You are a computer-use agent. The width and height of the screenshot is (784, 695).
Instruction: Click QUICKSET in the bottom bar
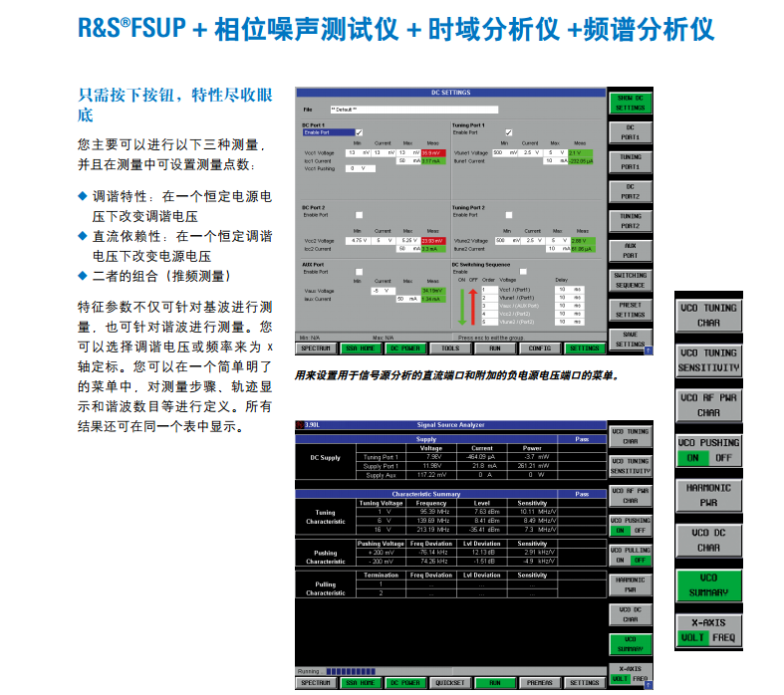(450, 683)
